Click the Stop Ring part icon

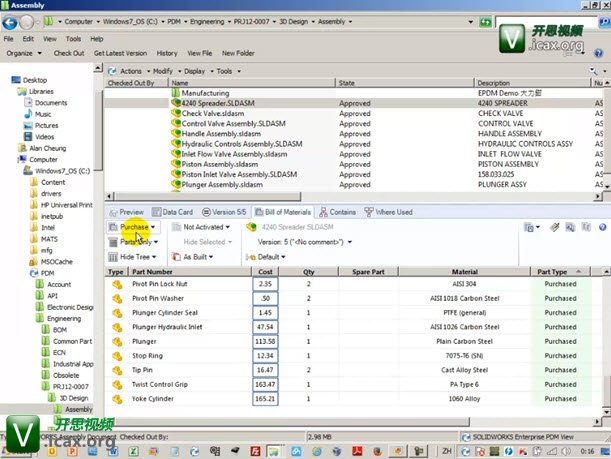pyautogui.click(x=115, y=355)
